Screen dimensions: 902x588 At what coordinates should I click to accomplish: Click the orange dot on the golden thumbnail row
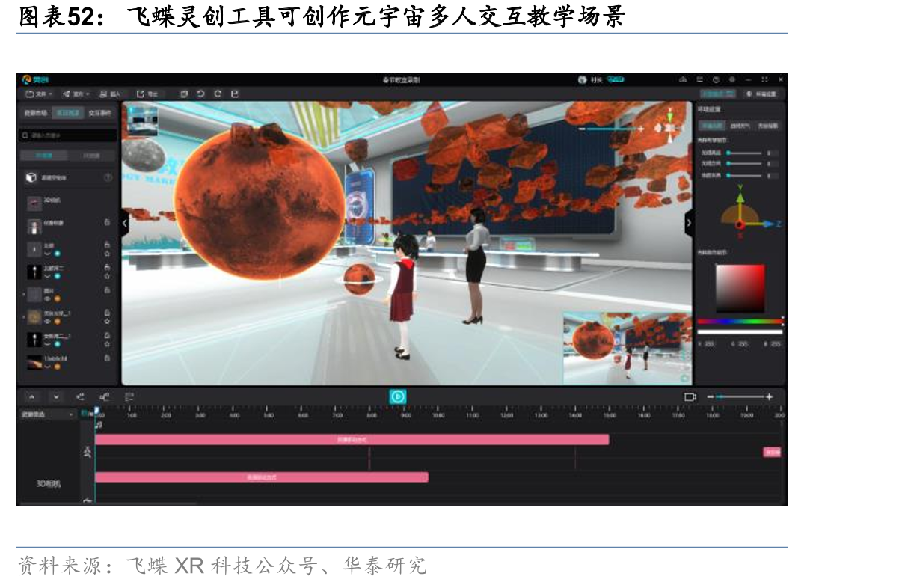(57, 322)
